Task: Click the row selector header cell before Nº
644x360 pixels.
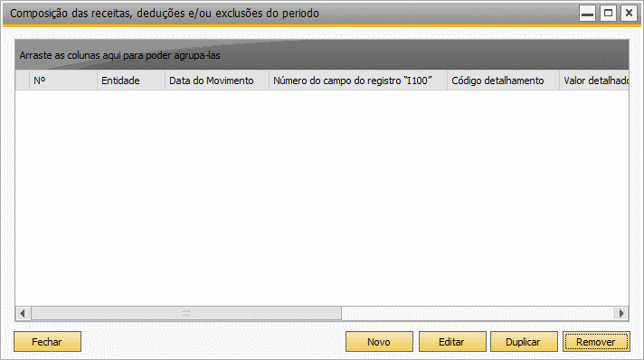Action: (23, 81)
